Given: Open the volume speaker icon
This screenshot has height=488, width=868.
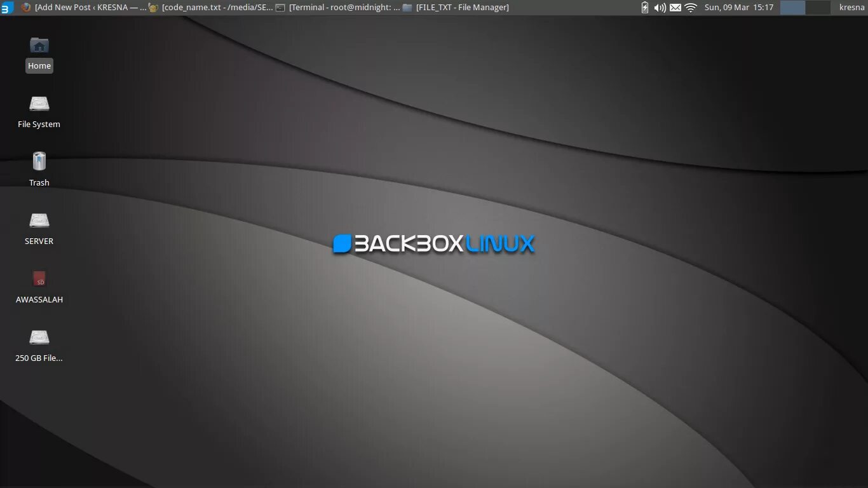Looking at the screenshot, I should 660,8.
